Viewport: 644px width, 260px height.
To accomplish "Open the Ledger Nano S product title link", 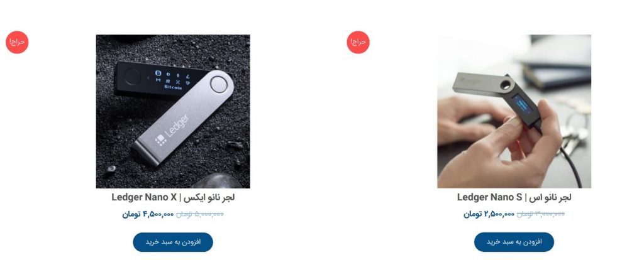I will (514, 197).
